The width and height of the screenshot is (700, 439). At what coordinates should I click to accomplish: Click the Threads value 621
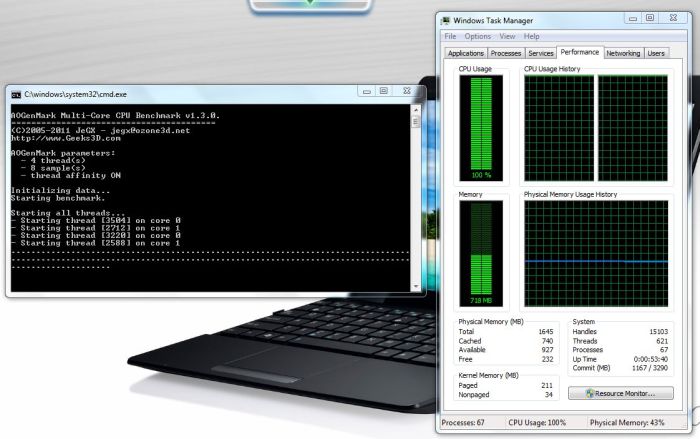click(662, 341)
